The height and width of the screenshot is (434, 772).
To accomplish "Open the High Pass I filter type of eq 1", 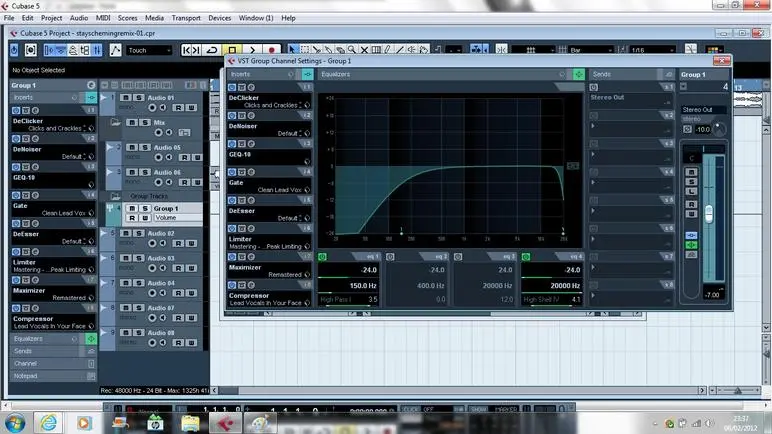I will point(336,300).
